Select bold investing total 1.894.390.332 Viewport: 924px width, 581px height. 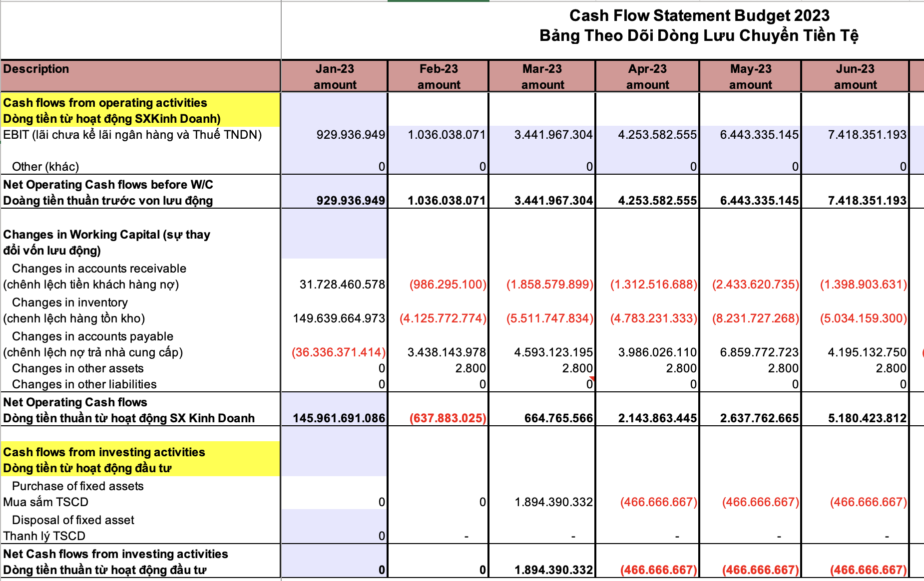(553, 570)
